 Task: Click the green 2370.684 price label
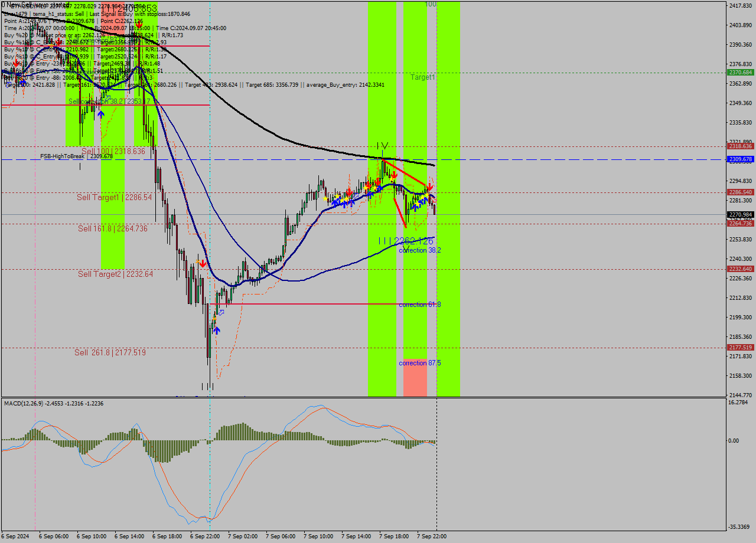pyautogui.click(x=741, y=73)
